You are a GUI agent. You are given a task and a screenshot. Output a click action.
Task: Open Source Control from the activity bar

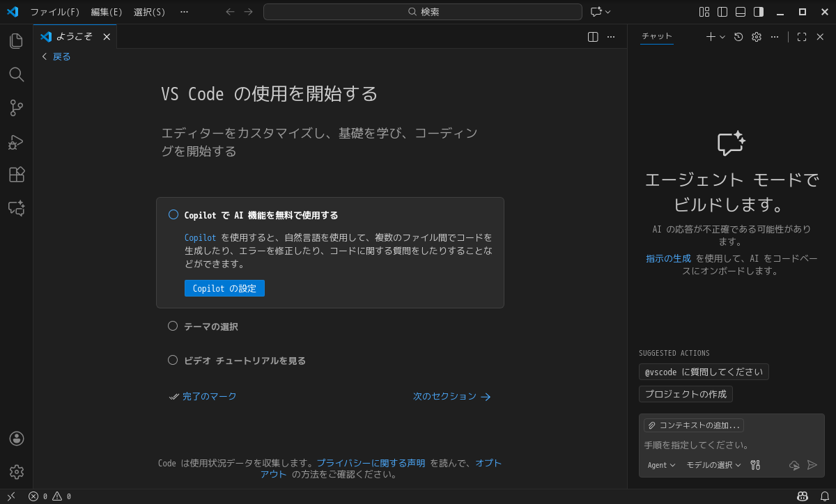click(x=16, y=108)
